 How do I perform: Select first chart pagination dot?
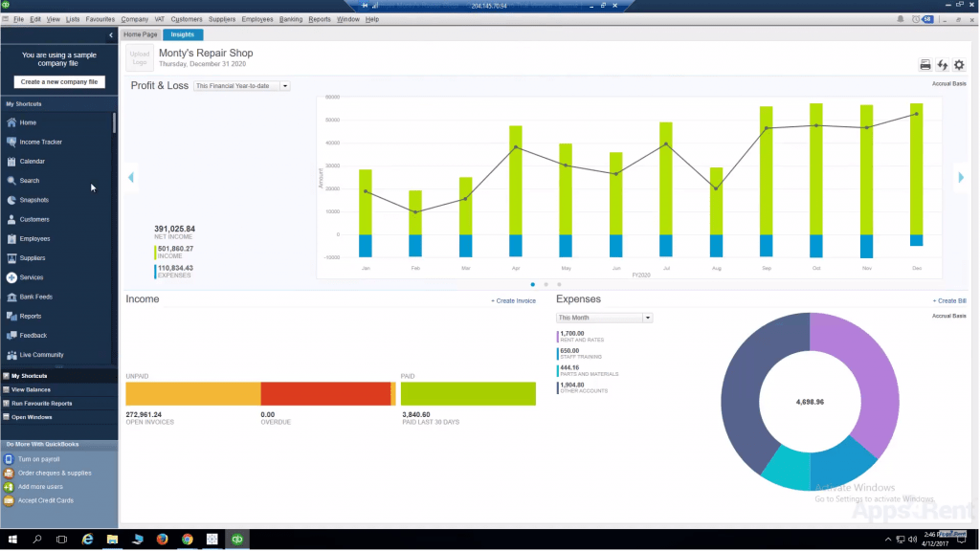[x=532, y=284]
